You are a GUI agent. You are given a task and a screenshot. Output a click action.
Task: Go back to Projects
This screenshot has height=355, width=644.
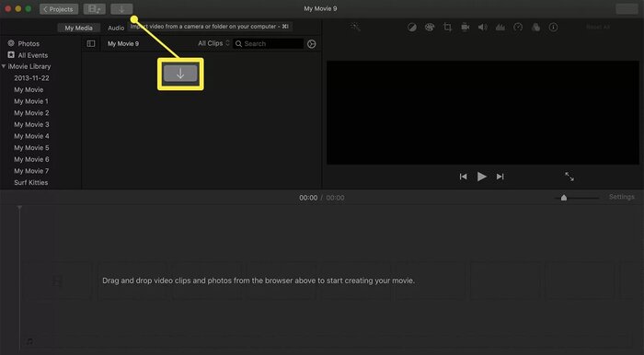click(x=59, y=9)
